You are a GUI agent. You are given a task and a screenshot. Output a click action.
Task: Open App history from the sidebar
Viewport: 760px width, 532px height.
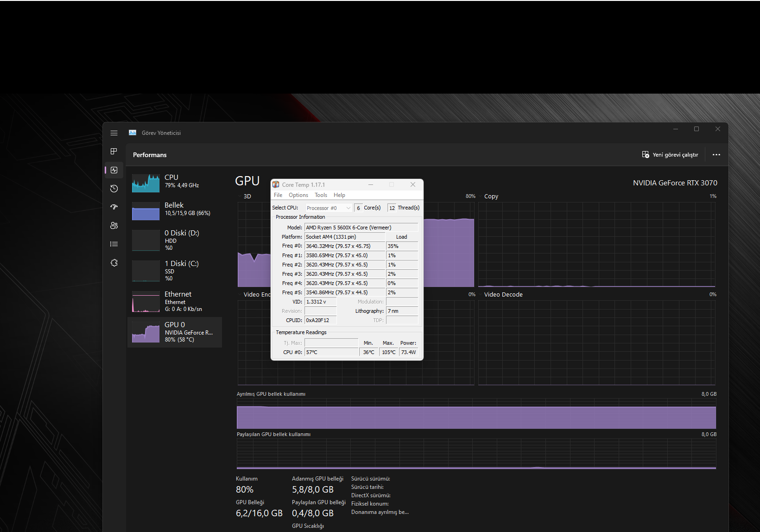pyautogui.click(x=114, y=189)
